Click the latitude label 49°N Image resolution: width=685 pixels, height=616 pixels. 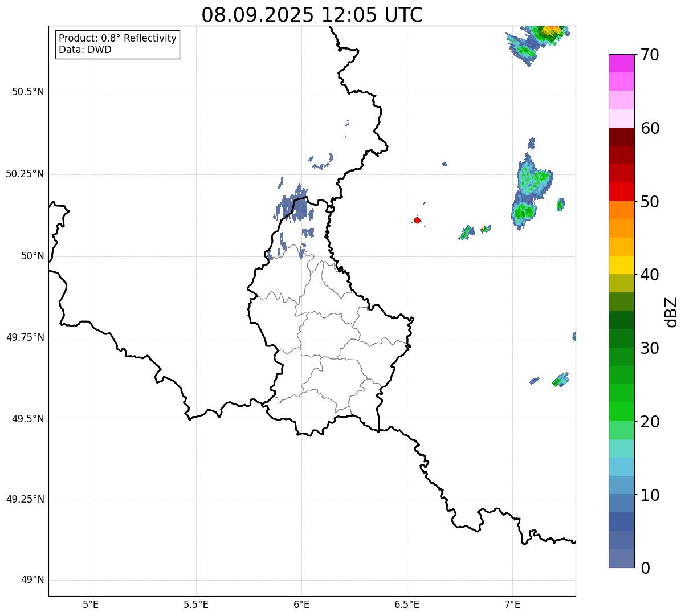32,580
